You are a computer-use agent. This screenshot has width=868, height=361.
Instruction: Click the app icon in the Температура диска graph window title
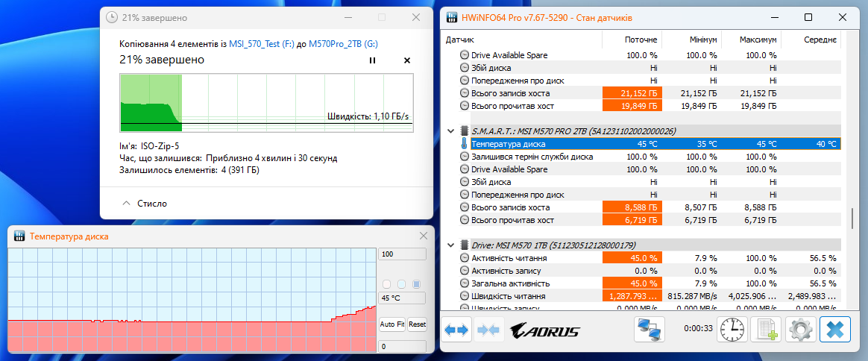[19, 236]
